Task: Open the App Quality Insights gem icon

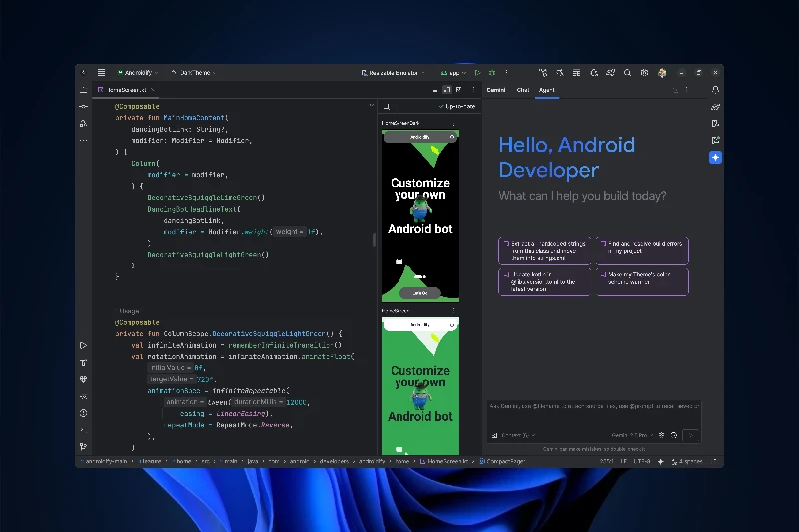Action: pyautogui.click(x=84, y=379)
